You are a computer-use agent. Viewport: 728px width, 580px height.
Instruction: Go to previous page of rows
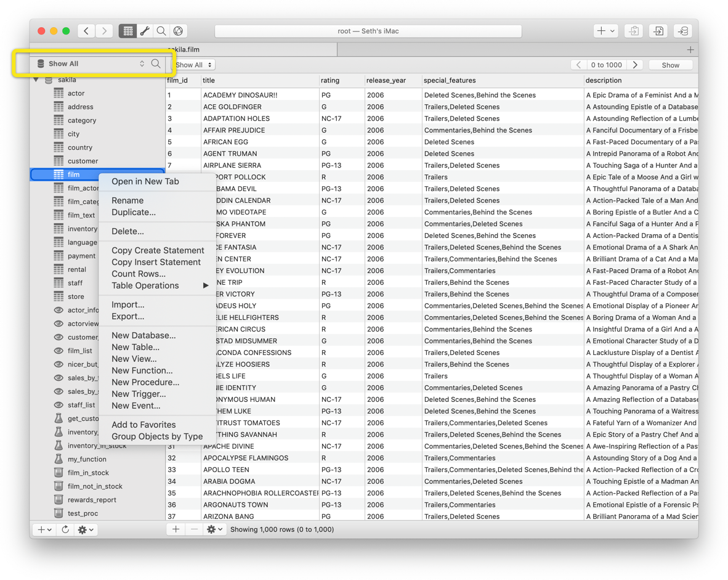(x=578, y=65)
